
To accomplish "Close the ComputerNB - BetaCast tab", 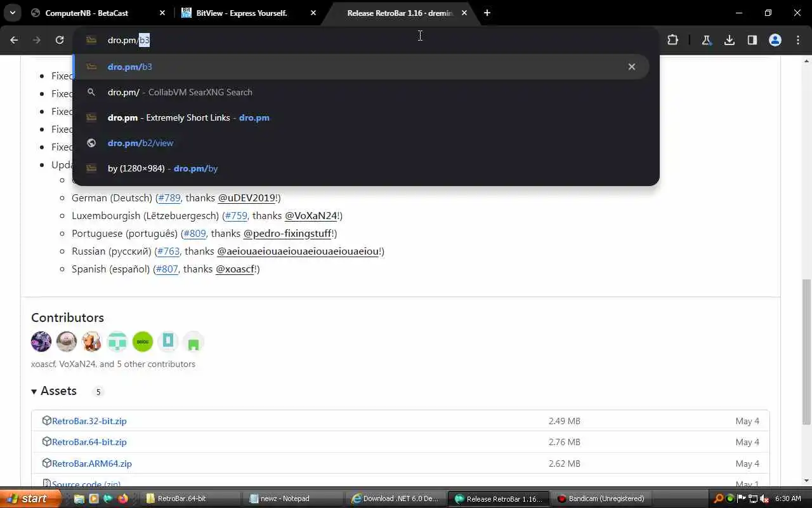I will coord(162,13).
